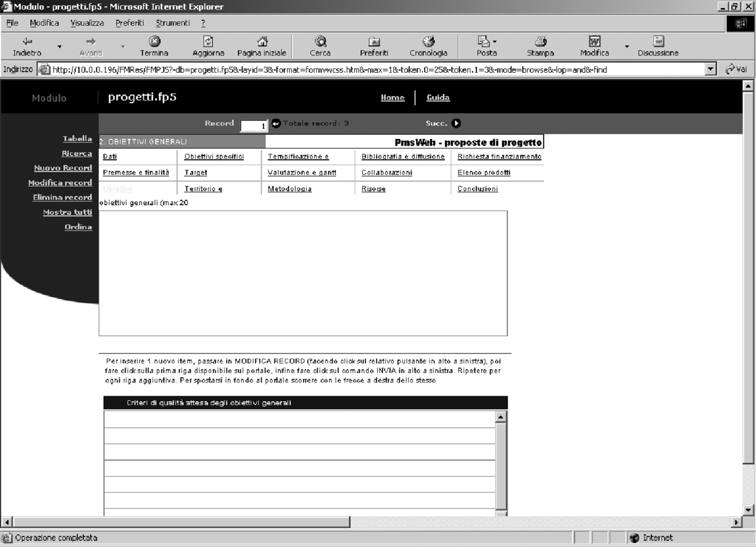Open the Territorio e section link
Viewport: 756px width, 547px height.
click(203, 189)
